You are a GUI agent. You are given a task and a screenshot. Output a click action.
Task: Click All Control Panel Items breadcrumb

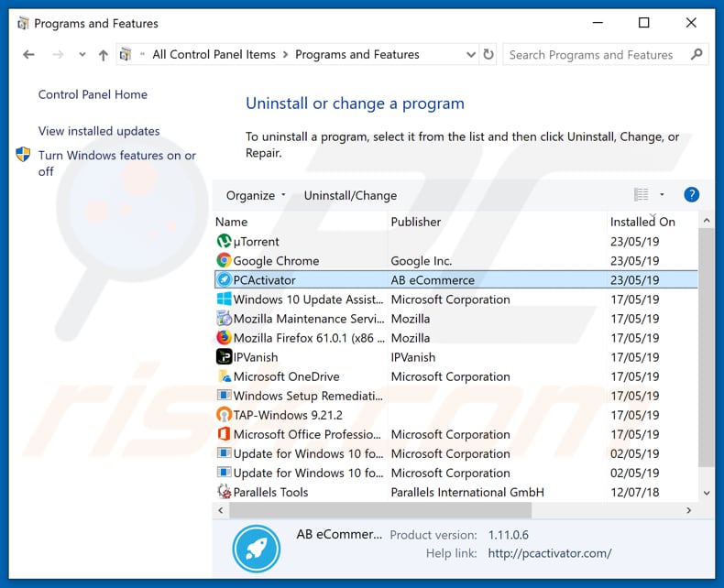214,54
